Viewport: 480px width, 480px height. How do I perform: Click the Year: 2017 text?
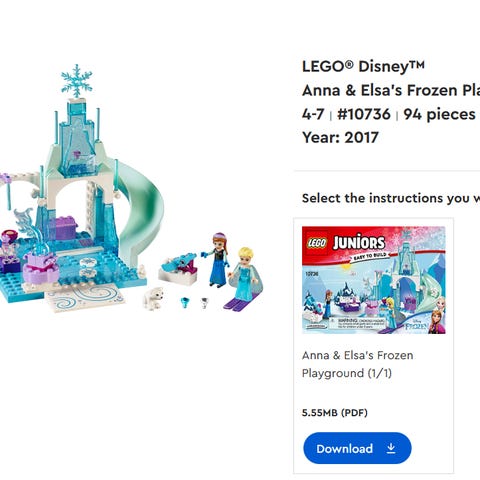(x=340, y=137)
